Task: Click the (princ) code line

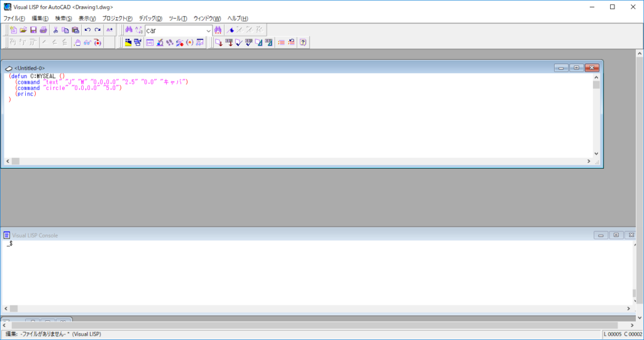Action: pyautogui.click(x=26, y=94)
